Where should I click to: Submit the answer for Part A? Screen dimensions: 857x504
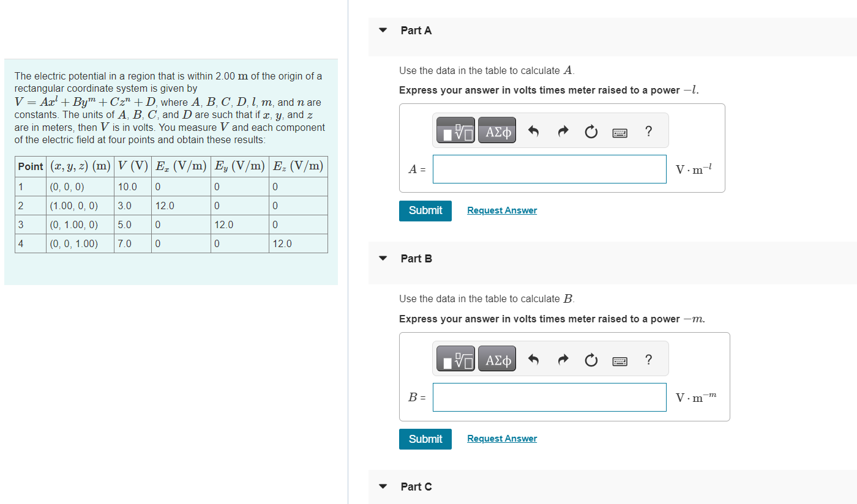click(x=425, y=210)
